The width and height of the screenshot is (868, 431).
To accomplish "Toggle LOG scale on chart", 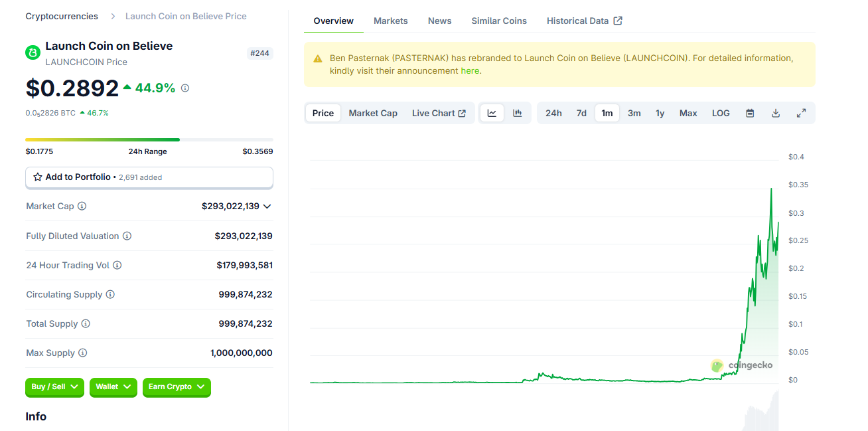I will pos(721,113).
